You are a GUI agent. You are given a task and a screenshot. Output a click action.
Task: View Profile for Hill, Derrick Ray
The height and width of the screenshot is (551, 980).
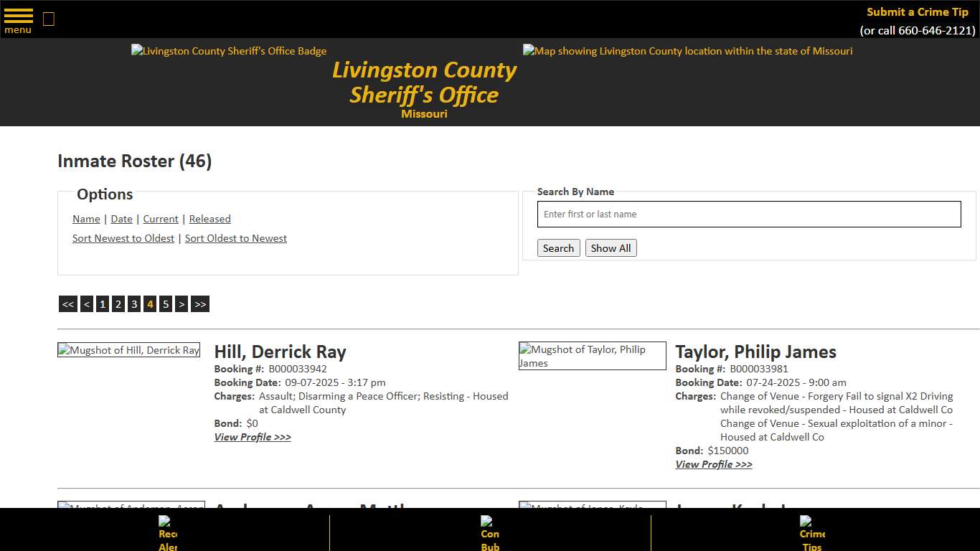point(253,437)
